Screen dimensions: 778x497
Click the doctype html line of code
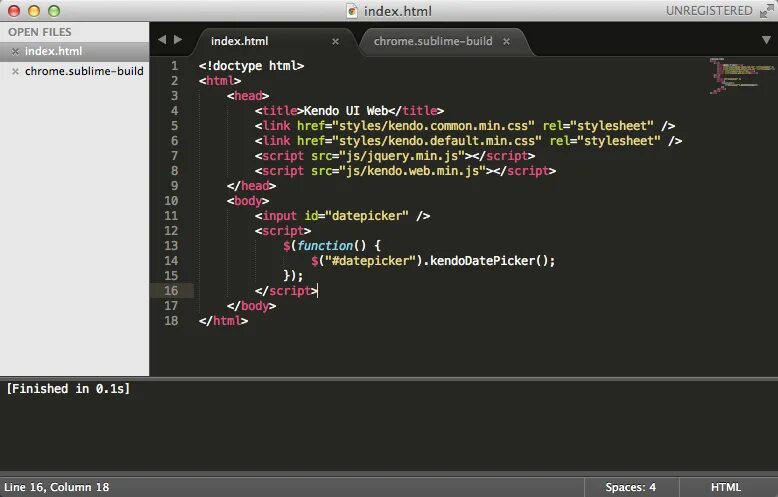point(251,66)
